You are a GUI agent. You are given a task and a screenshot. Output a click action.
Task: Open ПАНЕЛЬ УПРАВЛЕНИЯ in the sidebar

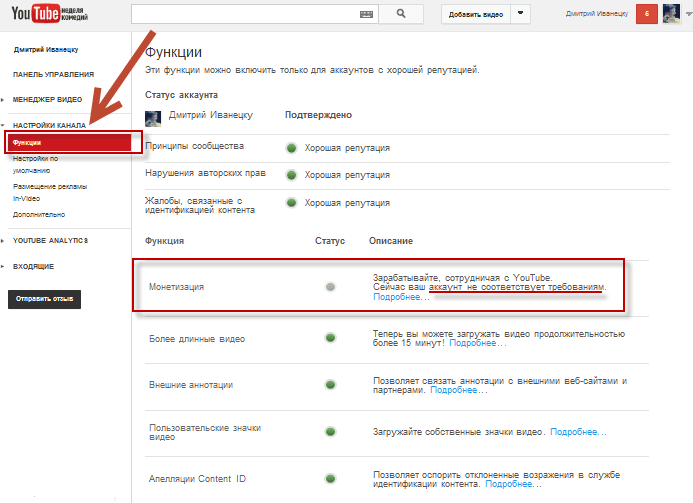pyautogui.click(x=53, y=74)
